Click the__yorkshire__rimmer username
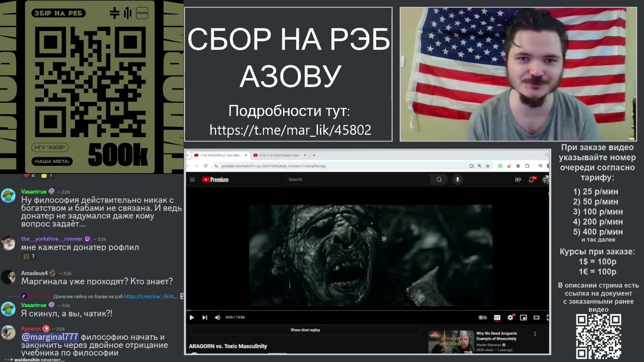The image size is (644, 362). pyautogui.click(x=52, y=239)
